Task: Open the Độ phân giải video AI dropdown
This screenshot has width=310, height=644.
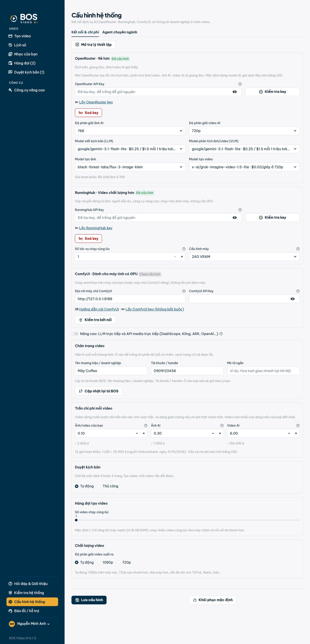Action: (x=244, y=131)
